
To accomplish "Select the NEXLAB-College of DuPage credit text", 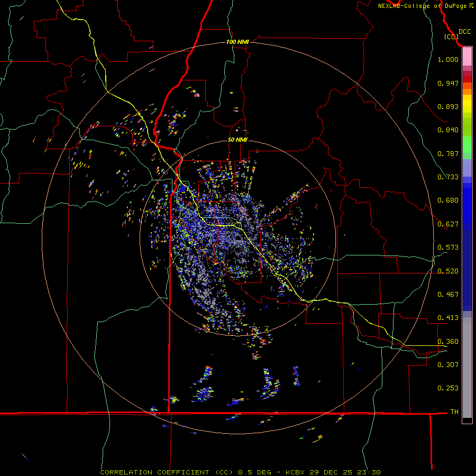I will tap(422, 6).
